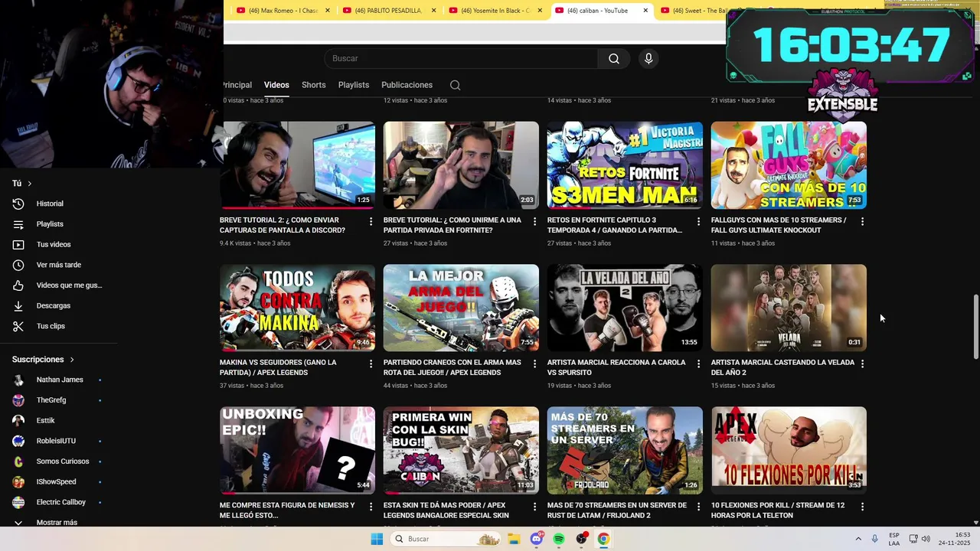
Task: Open Tus clips in the sidebar
Action: click(x=51, y=326)
